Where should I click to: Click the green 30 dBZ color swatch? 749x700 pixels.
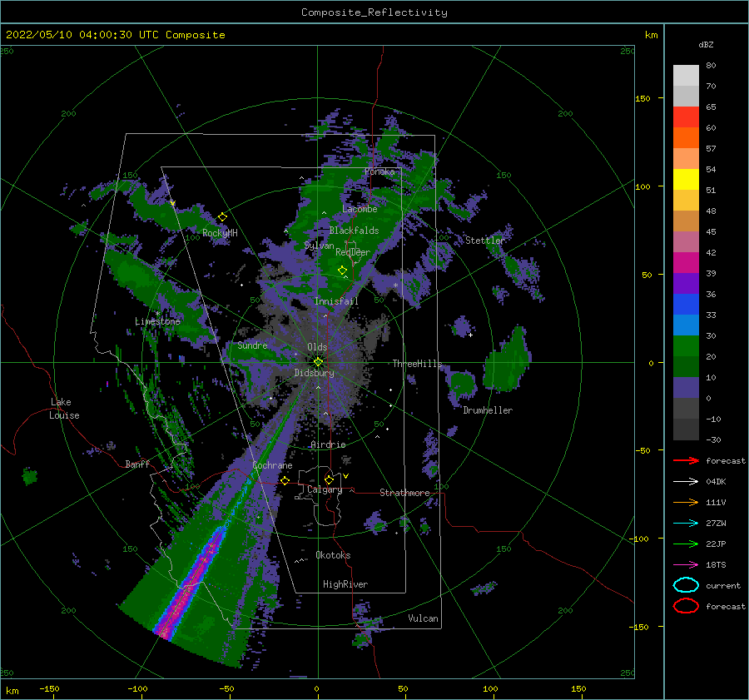pyautogui.click(x=686, y=346)
